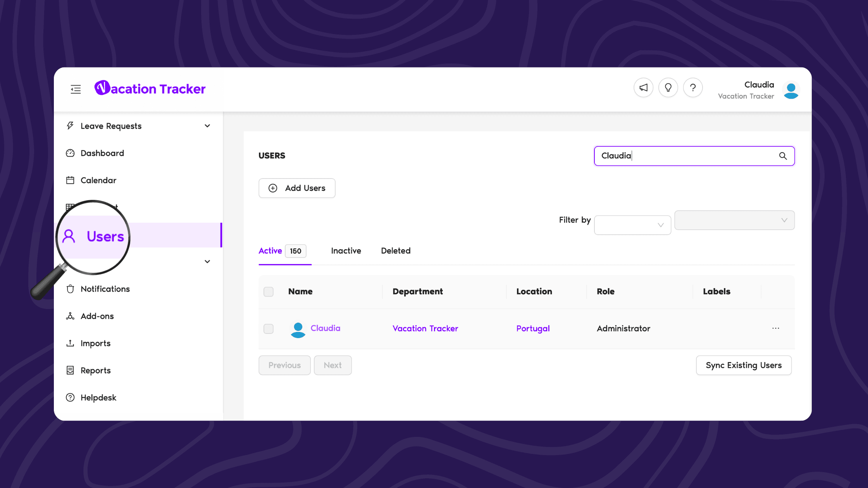Open the Portugal location link

pyautogui.click(x=533, y=328)
